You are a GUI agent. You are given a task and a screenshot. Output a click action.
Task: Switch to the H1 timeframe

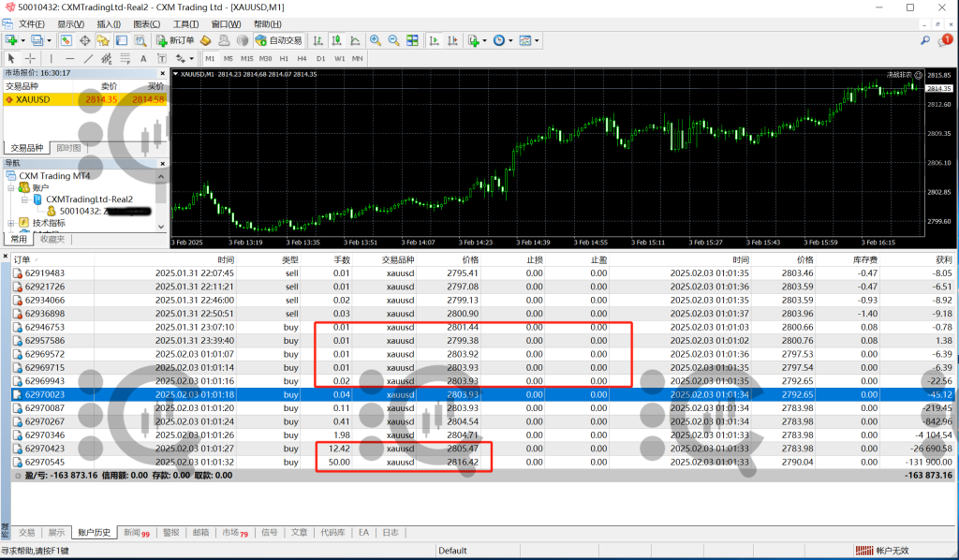[x=283, y=58]
